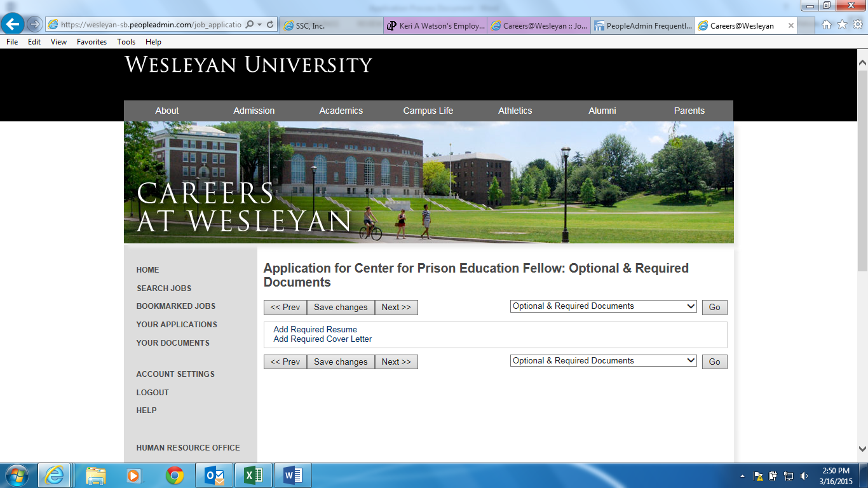
Task: Open SEARCH JOBS in the sidebar
Action: coord(164,288)
